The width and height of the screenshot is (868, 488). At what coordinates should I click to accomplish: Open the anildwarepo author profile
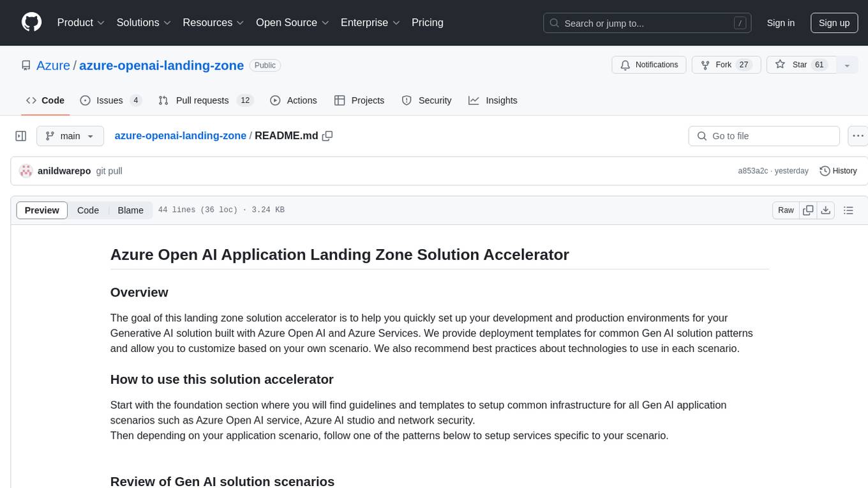tap(64, 171)
